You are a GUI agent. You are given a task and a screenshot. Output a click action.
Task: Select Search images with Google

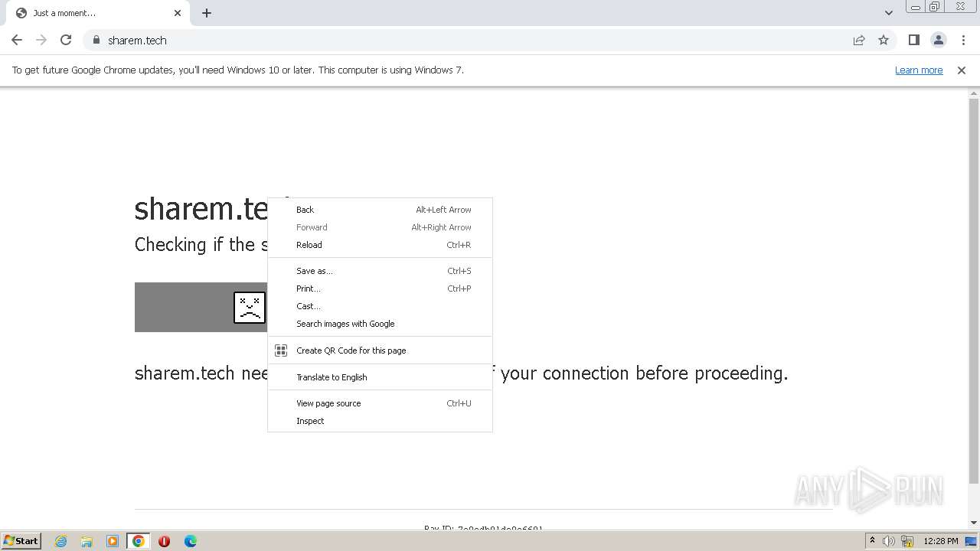coord(380,324)
